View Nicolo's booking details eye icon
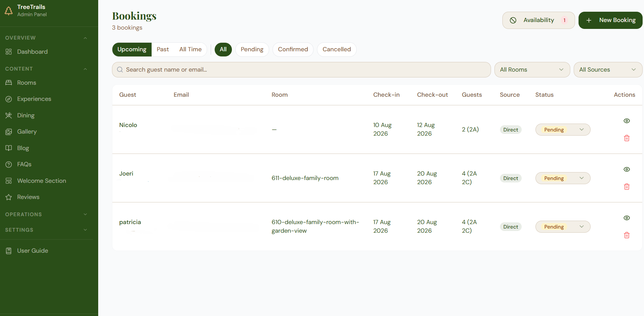Viewport: 644px width, 316px height. tap(627, 121)
